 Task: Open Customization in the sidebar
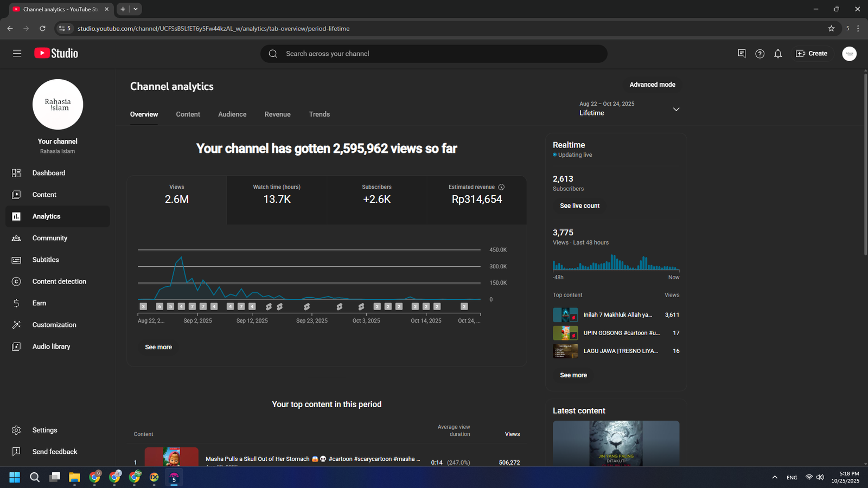coord(58,325)
